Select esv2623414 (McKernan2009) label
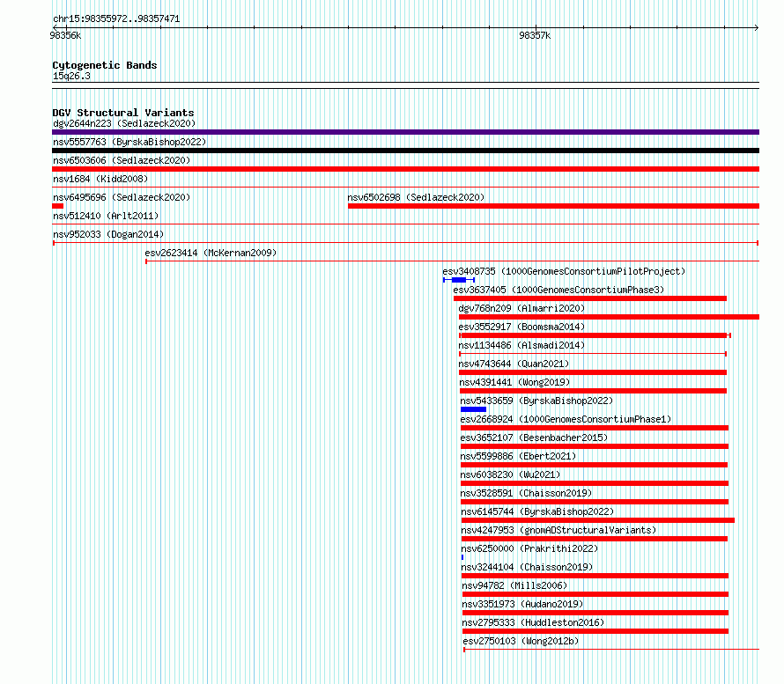 click(x=211, y=253)
